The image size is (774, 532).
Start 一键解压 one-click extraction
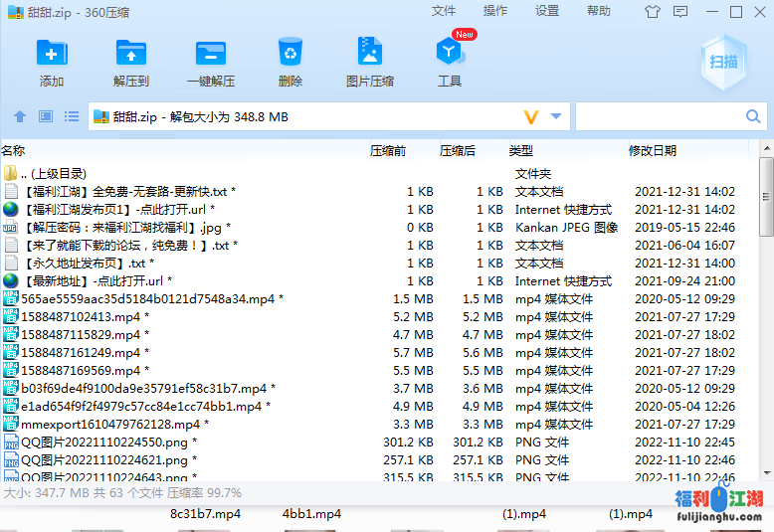coord(211,53)
